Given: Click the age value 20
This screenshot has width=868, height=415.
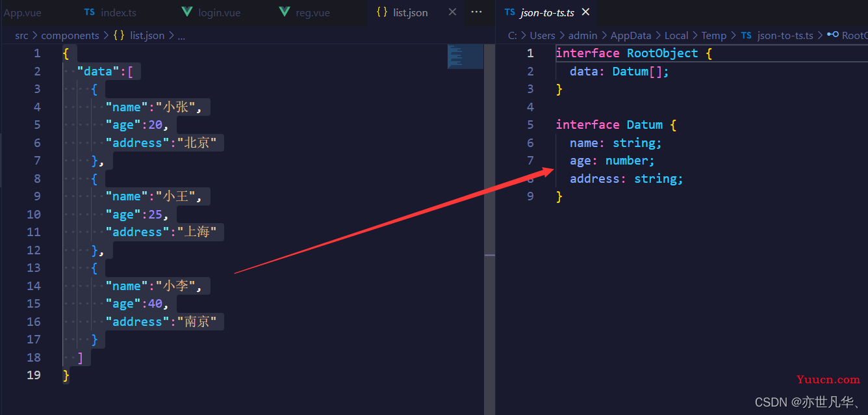Looking at the screenshot, I should tap(155, 125).
